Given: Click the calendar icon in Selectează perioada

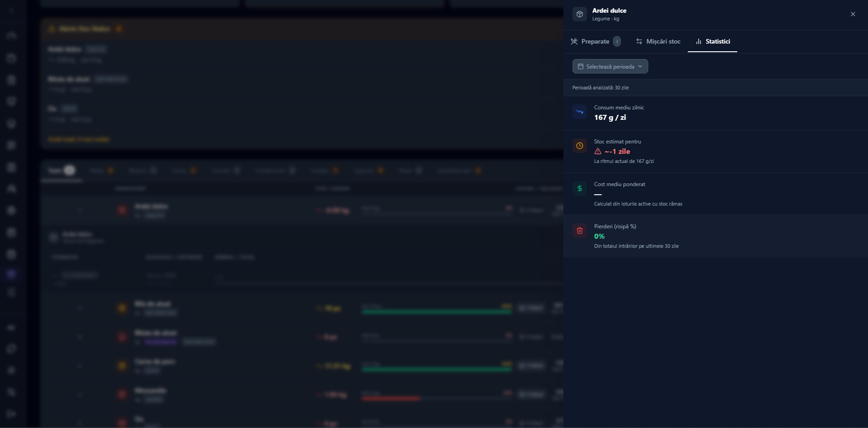Looking at the screenshot, I should [581, 66].
